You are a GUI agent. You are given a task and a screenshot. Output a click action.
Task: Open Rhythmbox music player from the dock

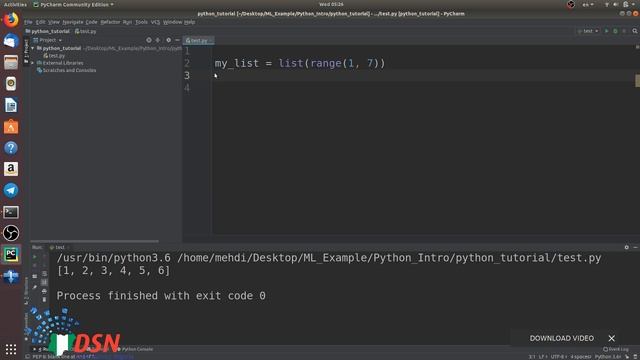coord(11,84)
